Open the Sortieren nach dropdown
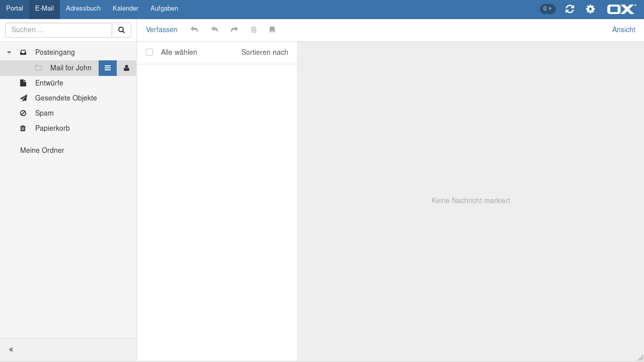Viewport: 644px width, 362px height. [x=265, y=52]
